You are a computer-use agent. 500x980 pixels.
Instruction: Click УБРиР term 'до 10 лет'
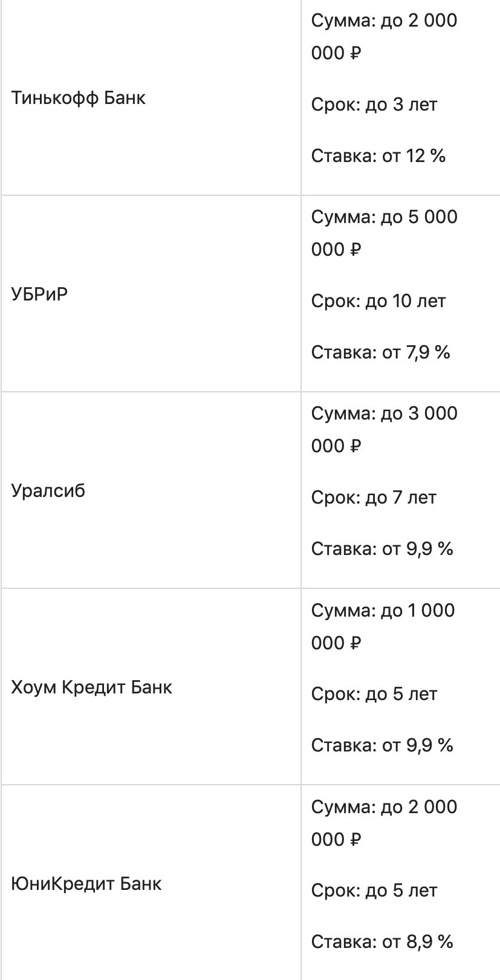(378, 301)
